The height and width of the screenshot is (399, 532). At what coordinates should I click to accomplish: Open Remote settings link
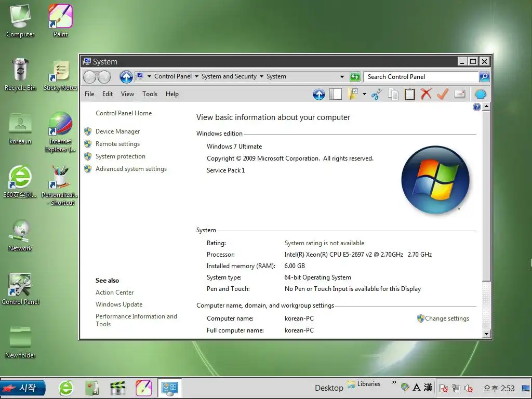[117, 144]
